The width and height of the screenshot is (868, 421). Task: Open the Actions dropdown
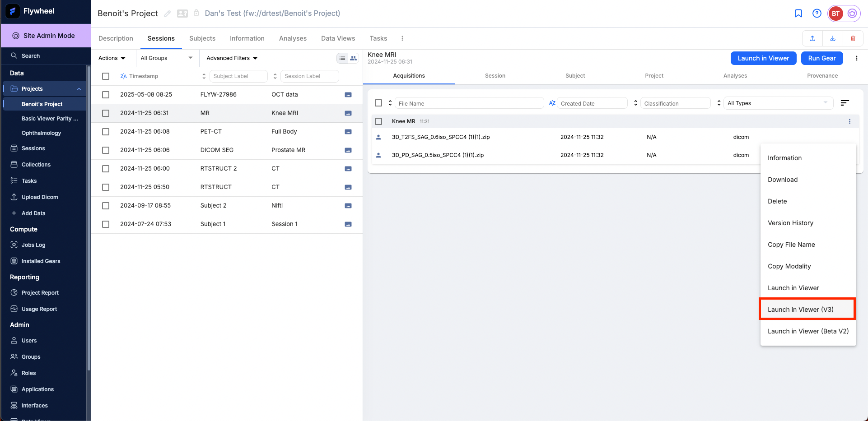pyautogui.click(x=112, y=58)
